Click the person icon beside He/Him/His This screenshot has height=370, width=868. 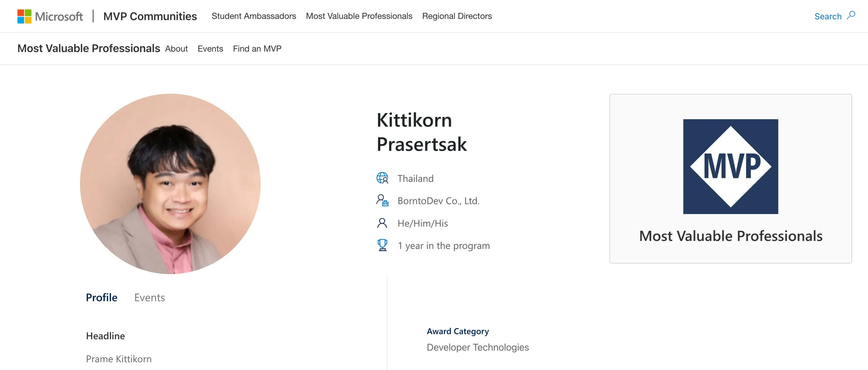[382, 223]
